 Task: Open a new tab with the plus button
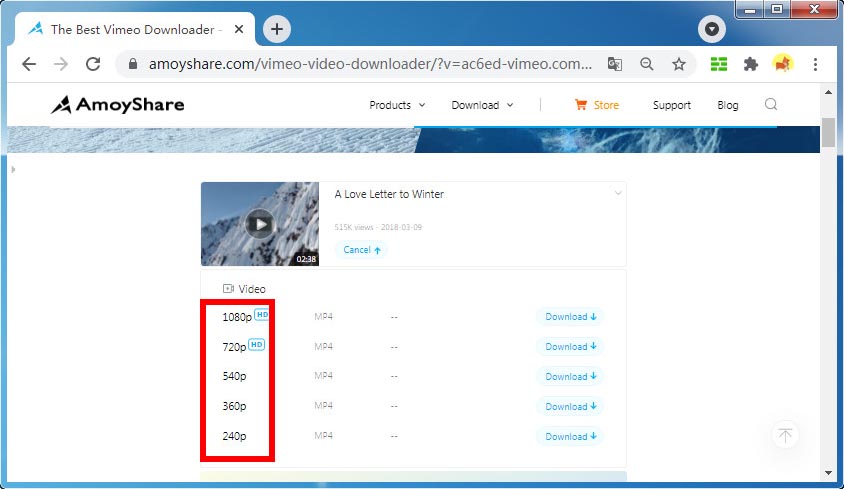click(277, 29)
